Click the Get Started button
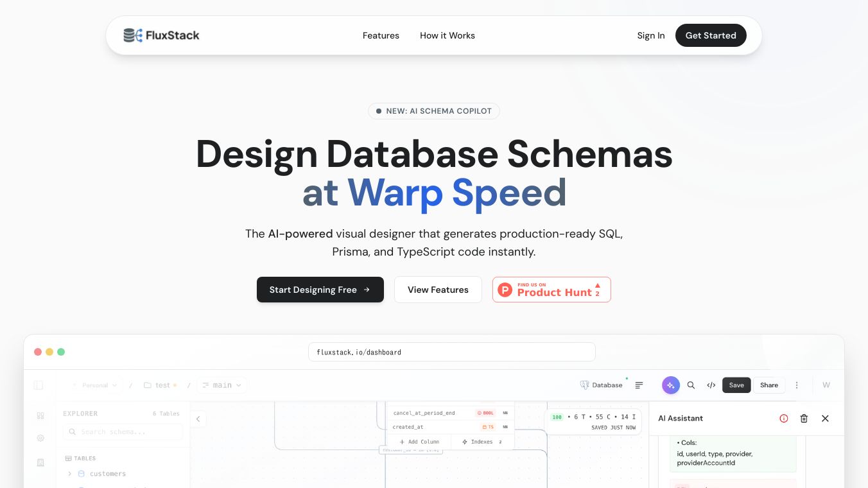 coord(711,35)
